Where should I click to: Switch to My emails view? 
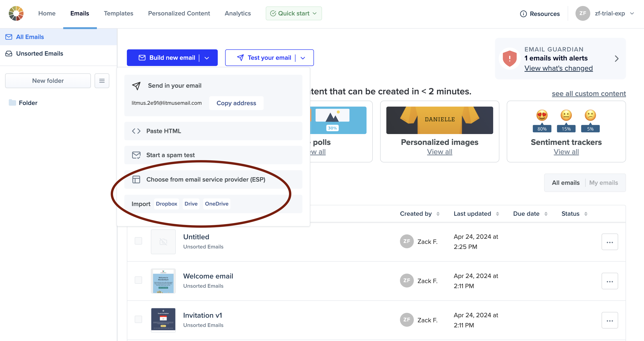604,182
